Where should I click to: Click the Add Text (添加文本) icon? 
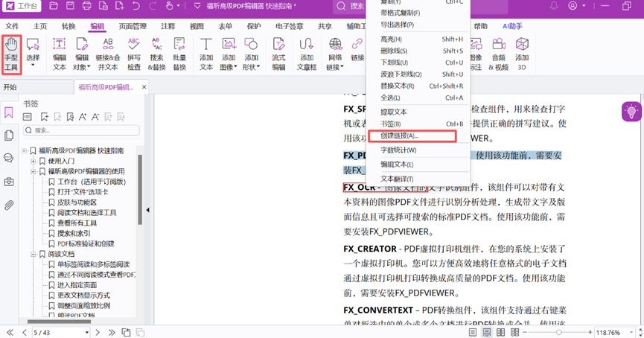(x=206, y=54)
